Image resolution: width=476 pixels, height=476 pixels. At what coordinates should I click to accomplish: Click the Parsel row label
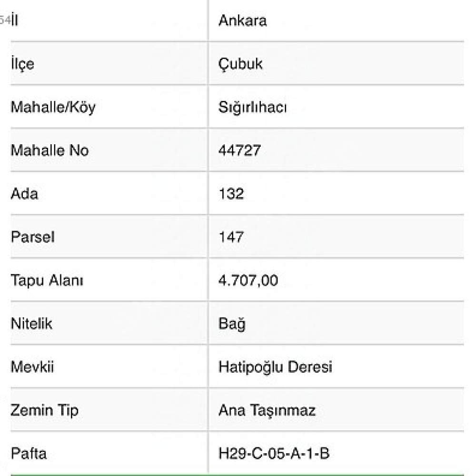click(33, 237)
